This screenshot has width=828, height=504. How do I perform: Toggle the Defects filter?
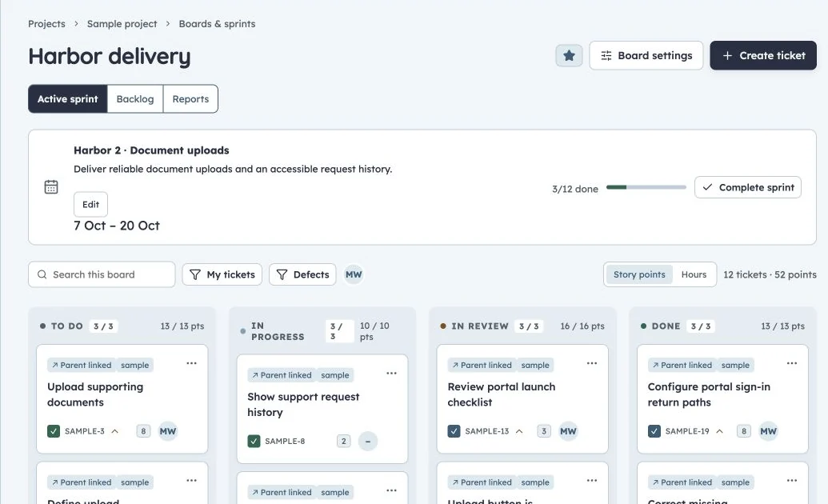coord(302,274)
